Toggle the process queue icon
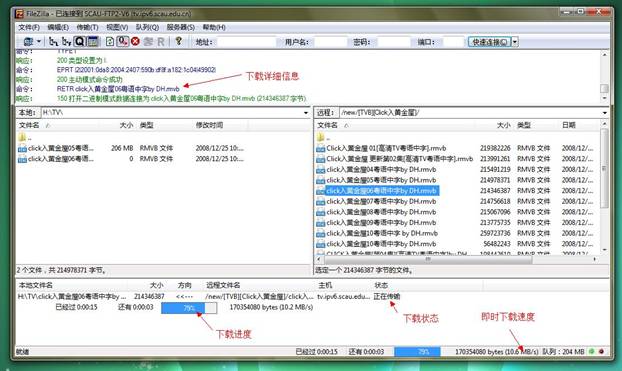622x371 pixels. tap(123, 41)
